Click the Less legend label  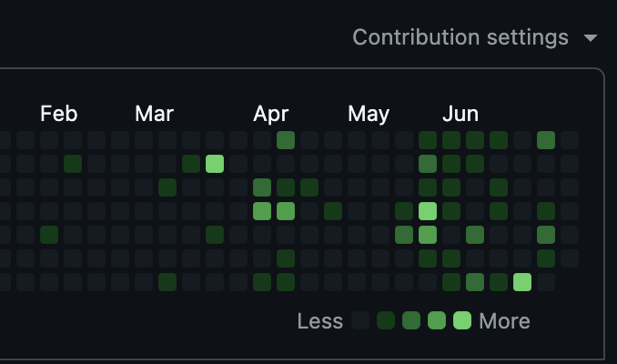click(320, 321)
